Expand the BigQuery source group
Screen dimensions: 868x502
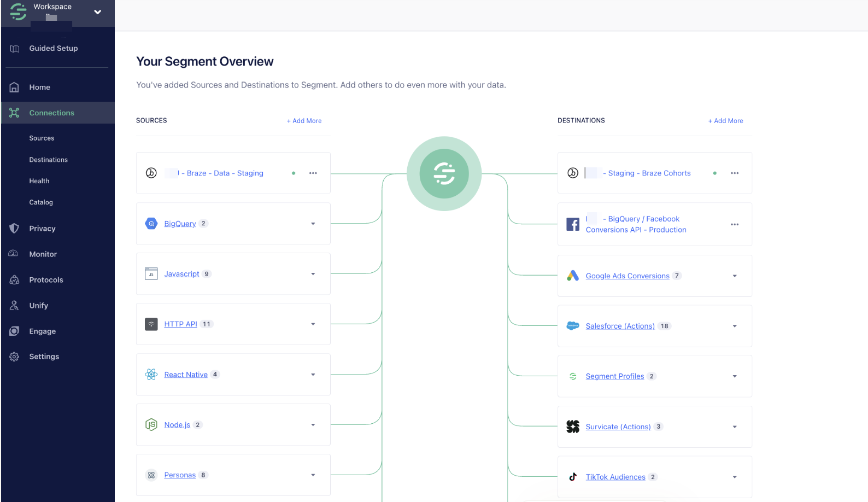[313, 224]
